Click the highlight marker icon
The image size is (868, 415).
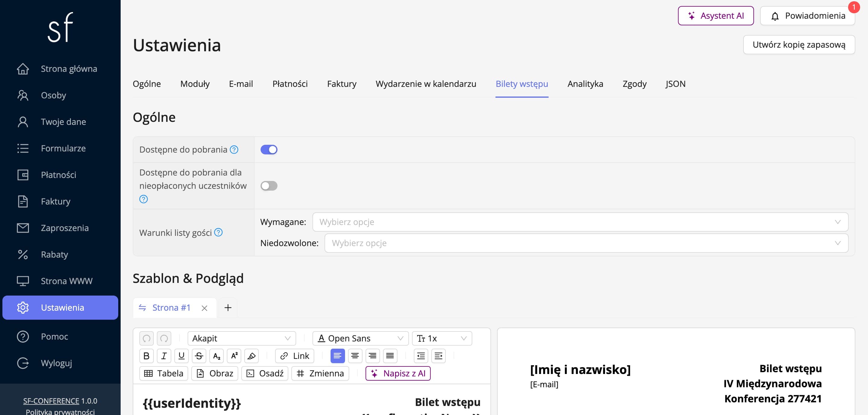click(251, 356)
